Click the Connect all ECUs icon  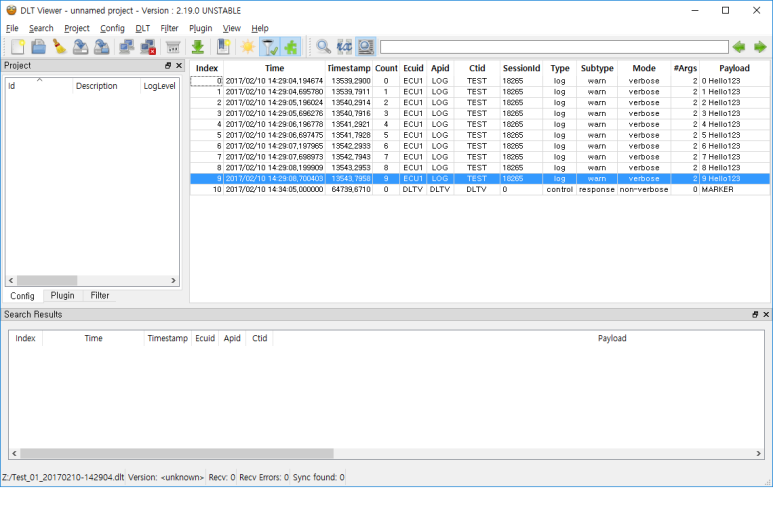(127, 47)
